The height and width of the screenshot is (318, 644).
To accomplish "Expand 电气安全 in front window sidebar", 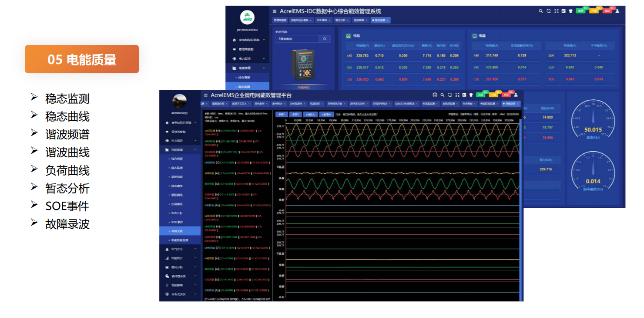I will tap(180, 249).
